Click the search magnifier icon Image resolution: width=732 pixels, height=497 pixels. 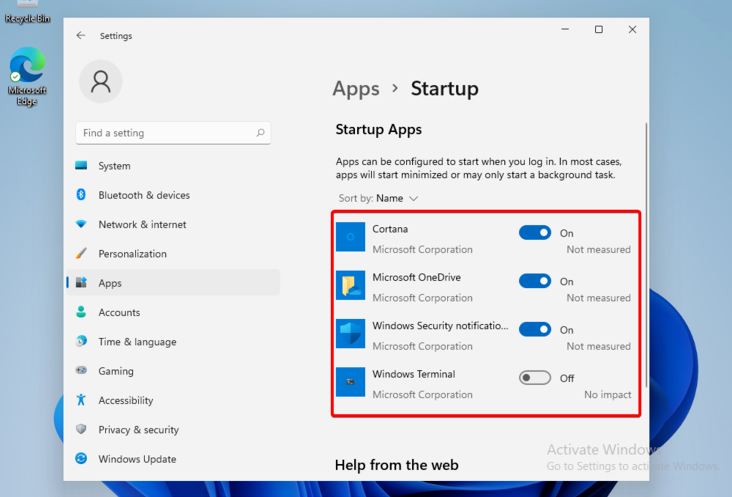point(260,133)
